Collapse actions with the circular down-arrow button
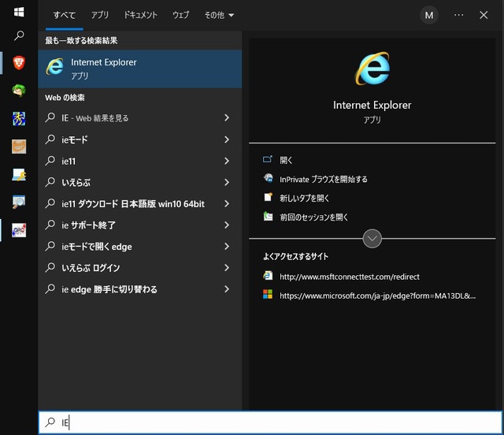Screen dimensions: 504x435 point(372,239)
